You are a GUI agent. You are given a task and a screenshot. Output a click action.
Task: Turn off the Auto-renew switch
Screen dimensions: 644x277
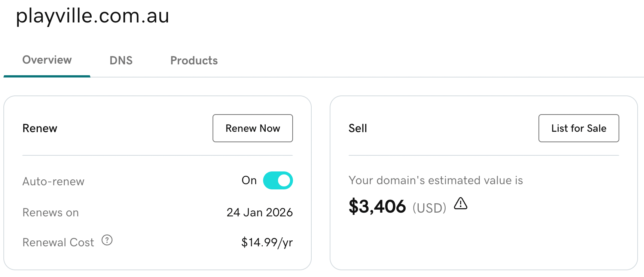[278, 180]
